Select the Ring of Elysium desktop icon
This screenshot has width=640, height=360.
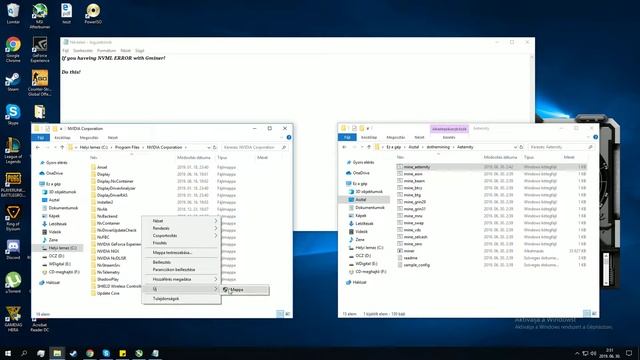pyautogui.click(x=13, y=218)
